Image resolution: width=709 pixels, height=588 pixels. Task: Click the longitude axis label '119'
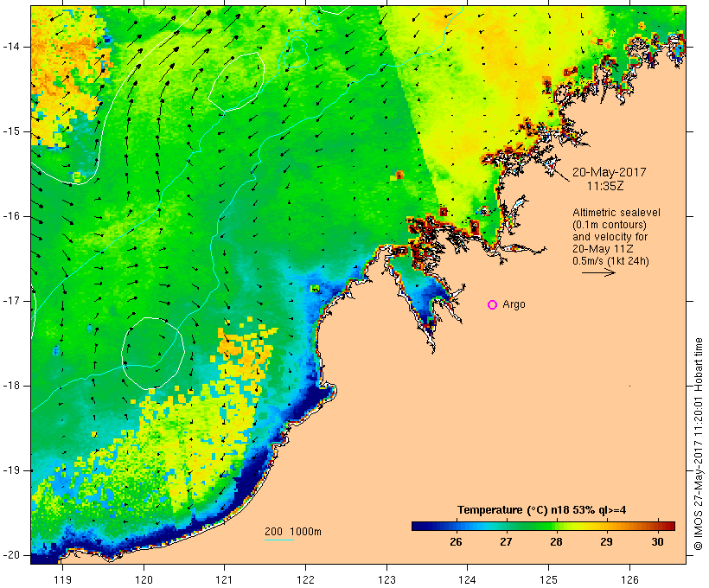(62, 579)
